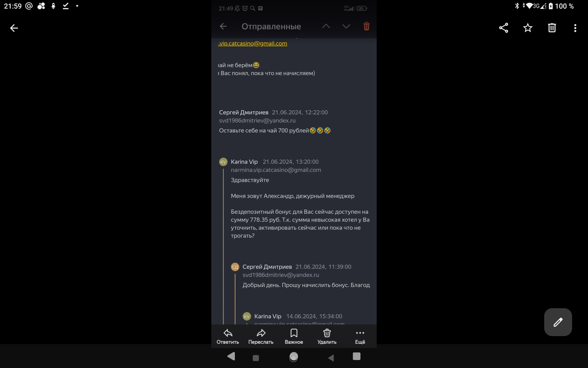Image resolution: width=588 pixels, height=368 pixels.
Task: Tap the Сергей Дмитриев СД avatar
Action: click(x=235, y=267)
